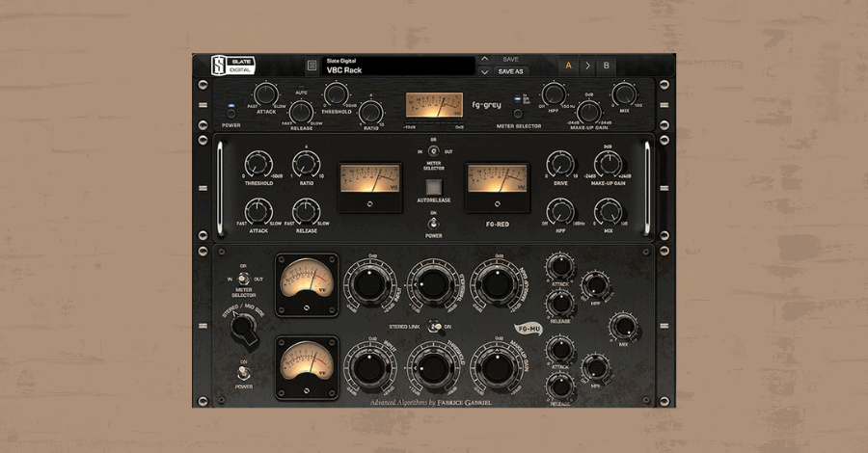Turn the Stereo / Mid Side selector knob

242,328
